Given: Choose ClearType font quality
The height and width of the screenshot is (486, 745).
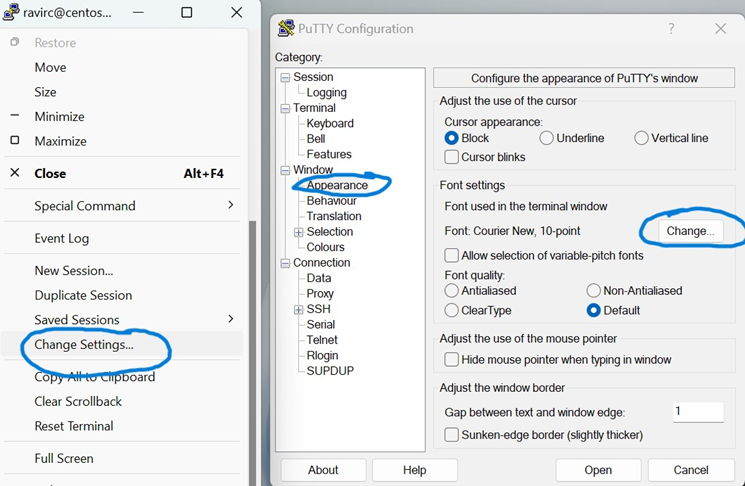Looking at the screenshot, I should tap(451, 310).
